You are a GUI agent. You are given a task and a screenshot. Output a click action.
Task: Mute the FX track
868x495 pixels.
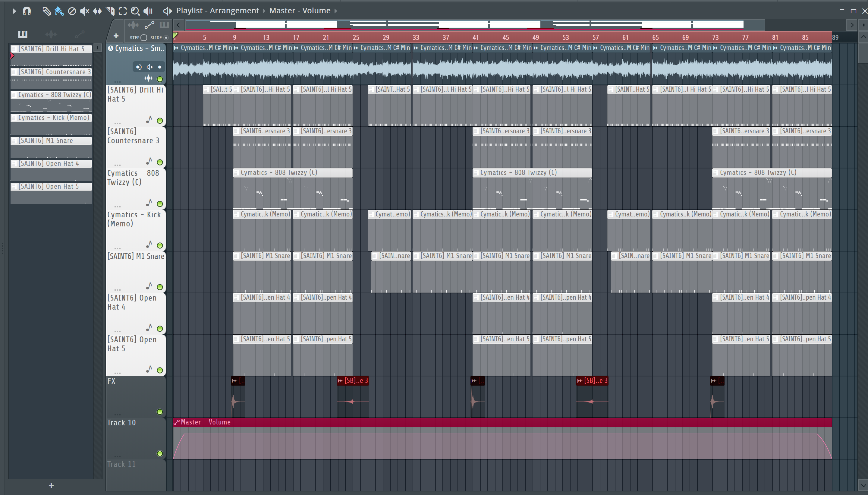160,412
